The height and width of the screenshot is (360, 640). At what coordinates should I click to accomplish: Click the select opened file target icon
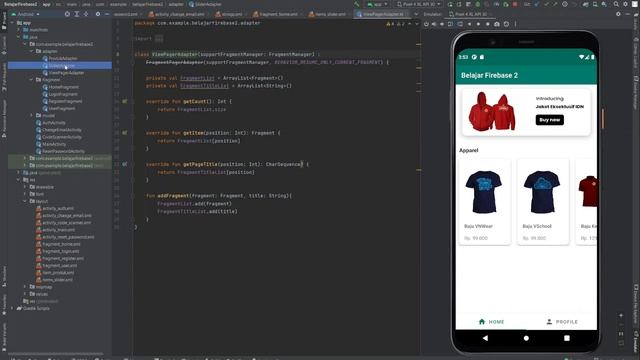pyautogui.click(x=67, y=14)
